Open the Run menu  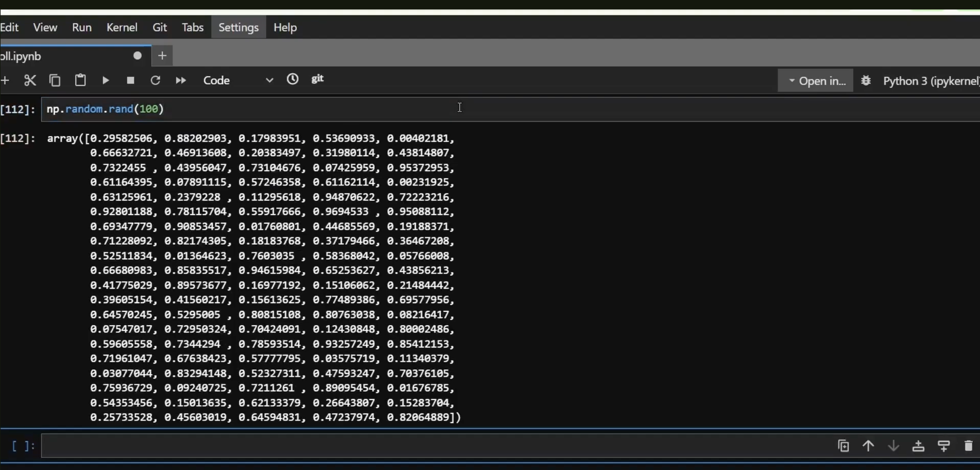tap(82, 27)
